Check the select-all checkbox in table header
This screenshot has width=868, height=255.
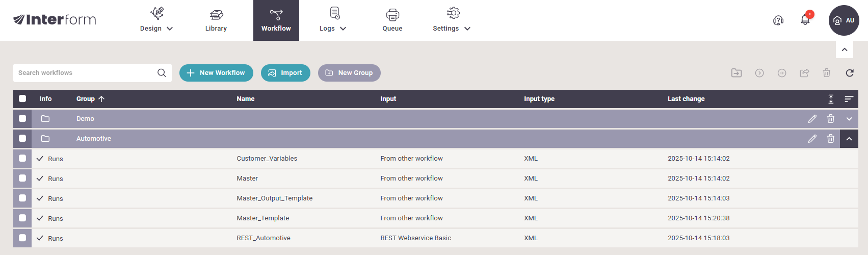pyautogui.click(x=22, y=99)
